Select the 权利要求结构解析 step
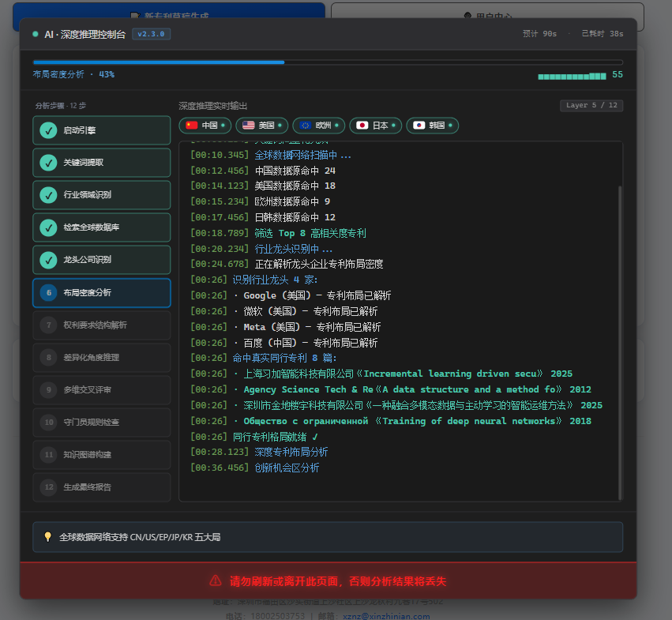Image resolution: width=672 pixels, height=620 pixels. 102,325
